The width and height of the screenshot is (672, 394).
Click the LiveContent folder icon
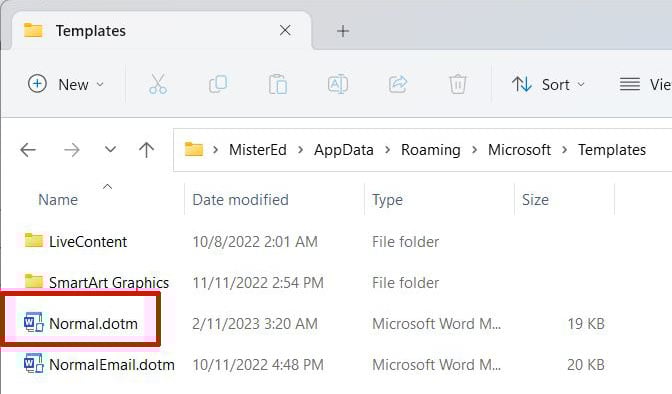(33, 241)
